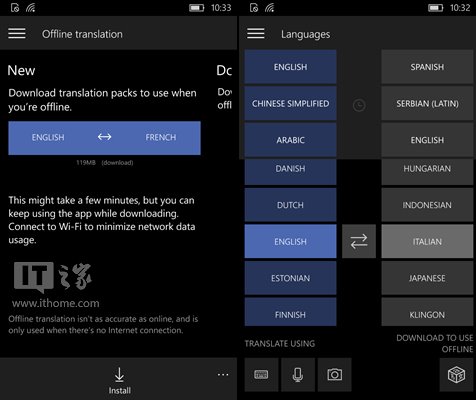Select highlighted English source language
This screenshot has height=400, width=476.
[x=290, y=241]
